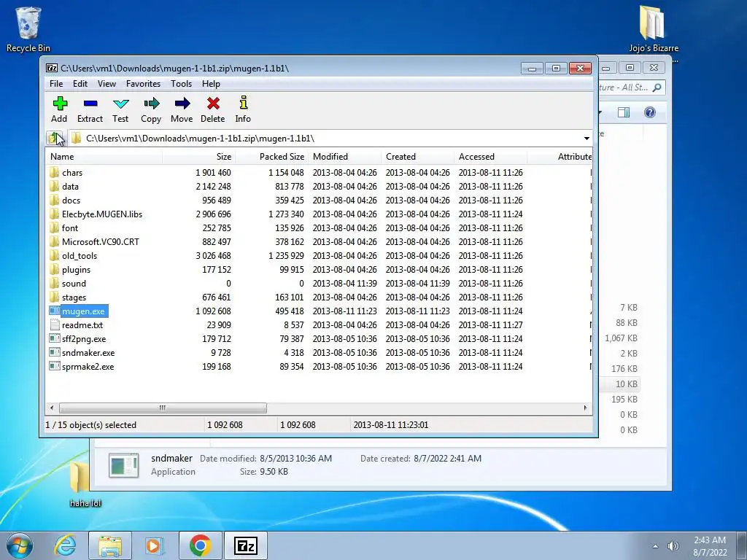Open the 7-Zip title bar system icon
Image resolution: width=747 pixels, height=560 pixels.
pos(52,68)
